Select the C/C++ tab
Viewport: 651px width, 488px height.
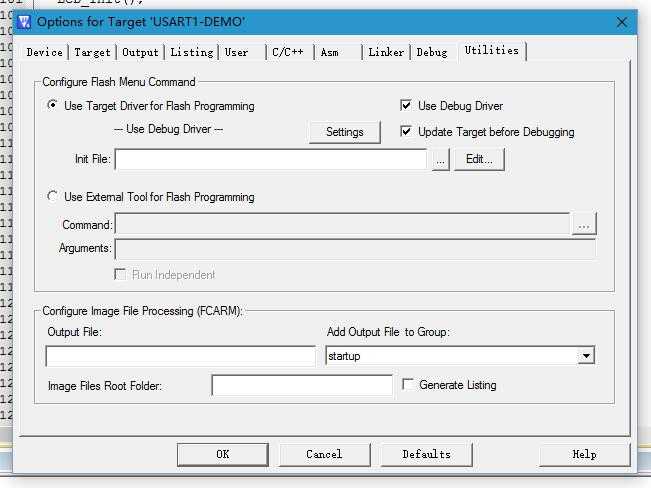point(288,52)
